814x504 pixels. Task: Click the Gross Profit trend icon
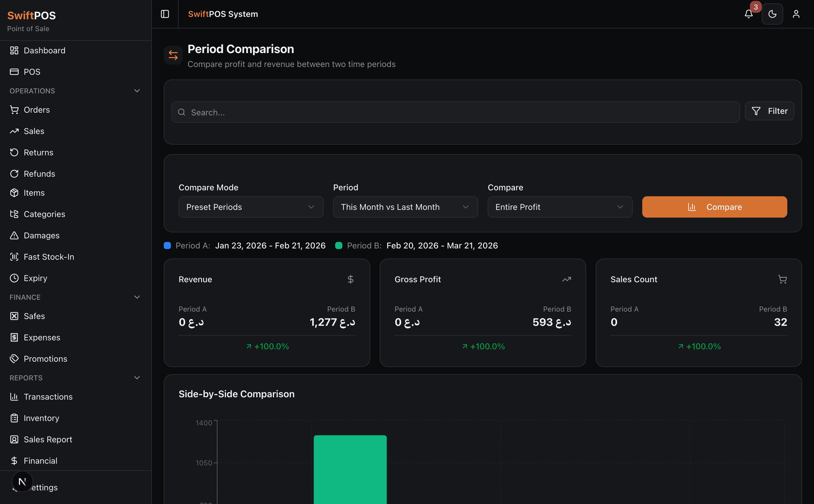tap(566, 279)
